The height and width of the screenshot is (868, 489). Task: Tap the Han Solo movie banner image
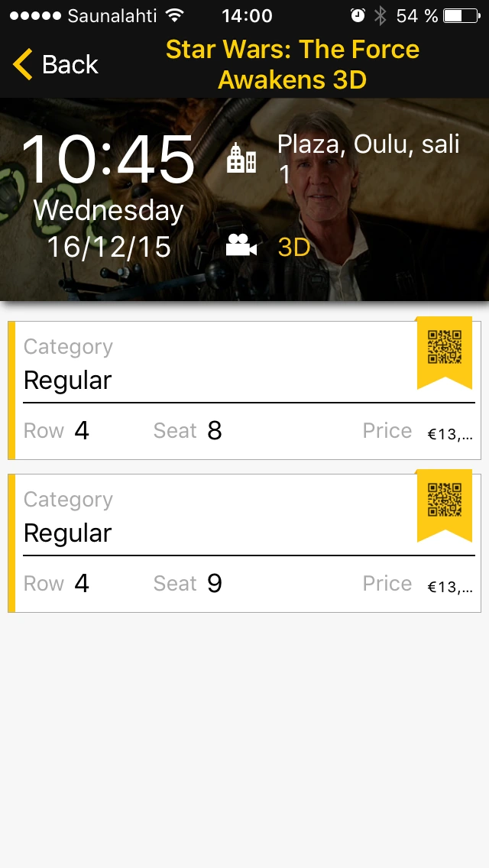tap(244, 199)
